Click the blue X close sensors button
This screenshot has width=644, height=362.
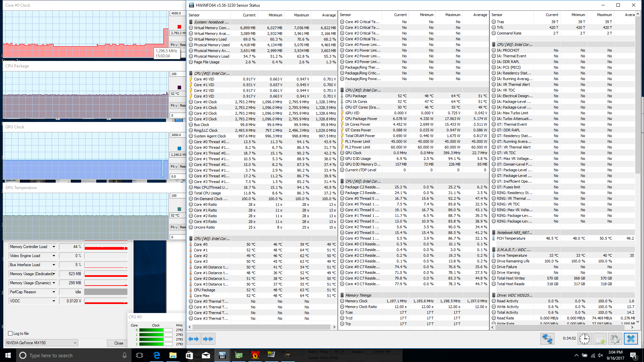631,339
